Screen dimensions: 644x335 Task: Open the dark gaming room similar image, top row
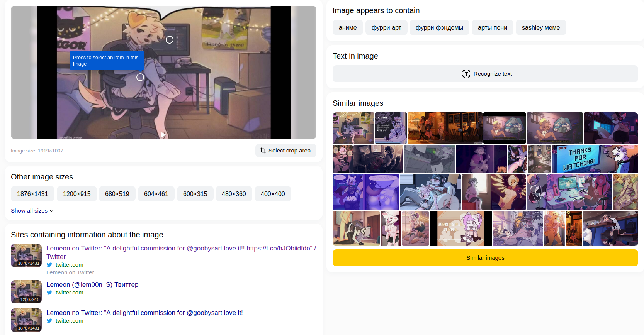(x=611, y=128)
